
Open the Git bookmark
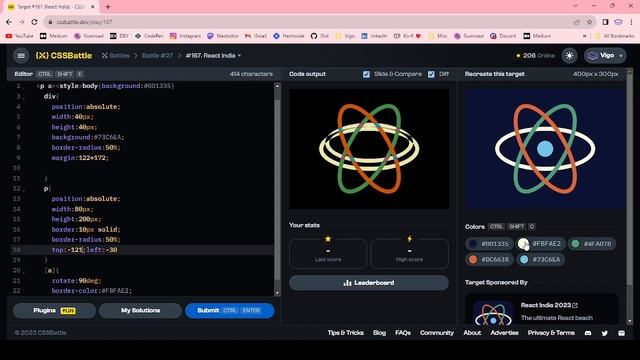pyautogui.click(x=320, y=36)
